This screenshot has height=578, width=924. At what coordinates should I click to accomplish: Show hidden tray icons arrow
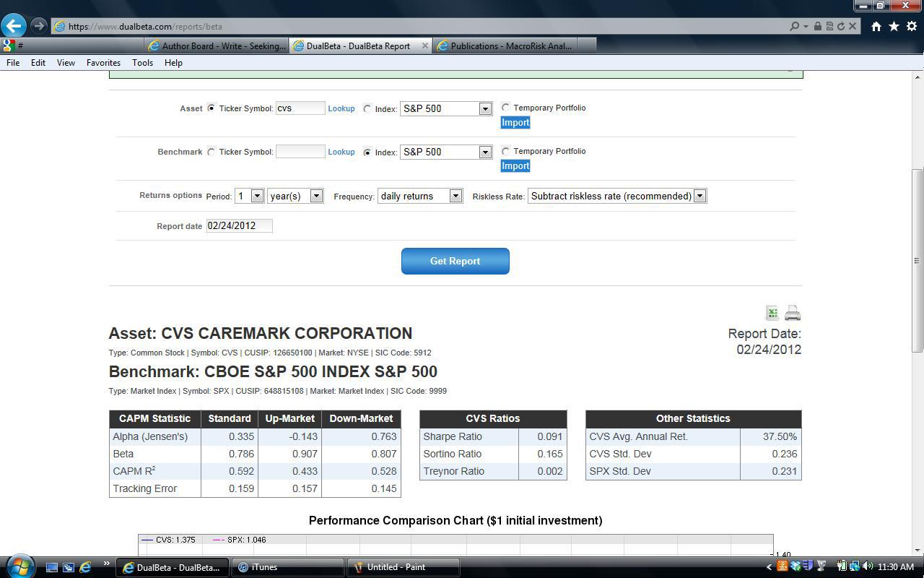(x=769, y=567)
